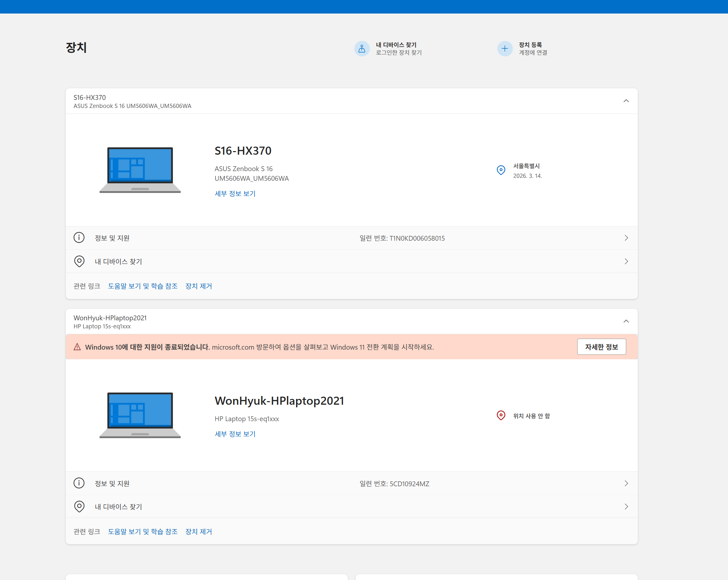The height and width of the screenshot is (580, 728).
Task: Click the 2026. 3. 14. date text
Action: tap(527, 176)
